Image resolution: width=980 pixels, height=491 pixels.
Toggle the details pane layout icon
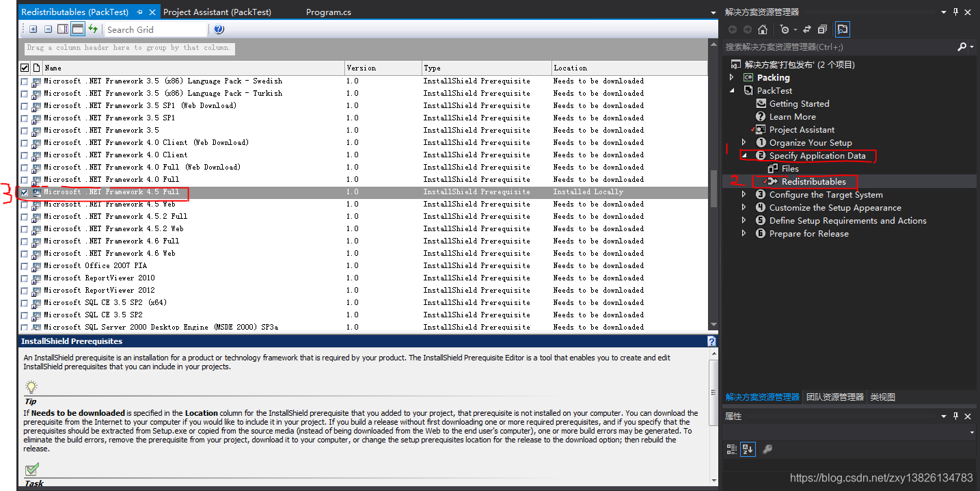click(63, 29)
